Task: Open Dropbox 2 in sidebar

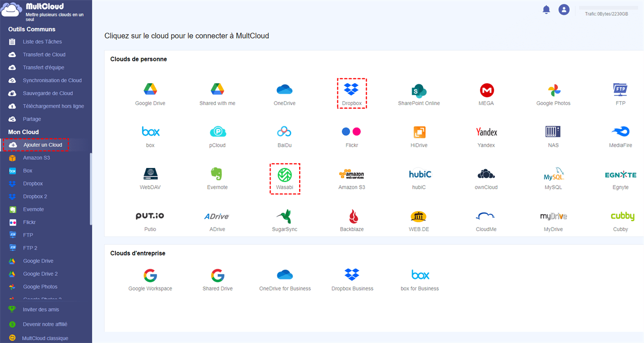Action: 35,196
